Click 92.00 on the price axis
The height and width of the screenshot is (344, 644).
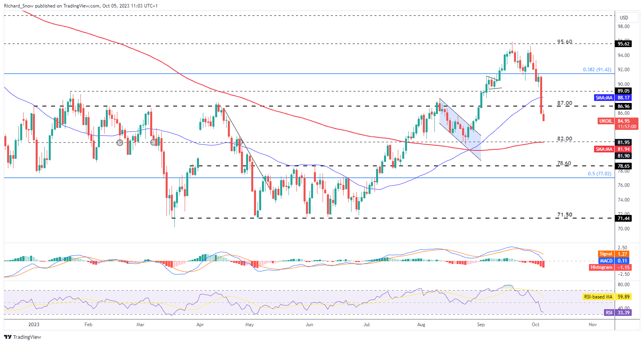(624, 70)
